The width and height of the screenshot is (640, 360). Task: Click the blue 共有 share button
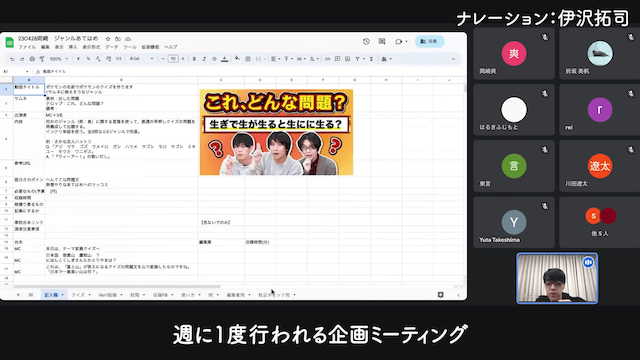point(430,41)
